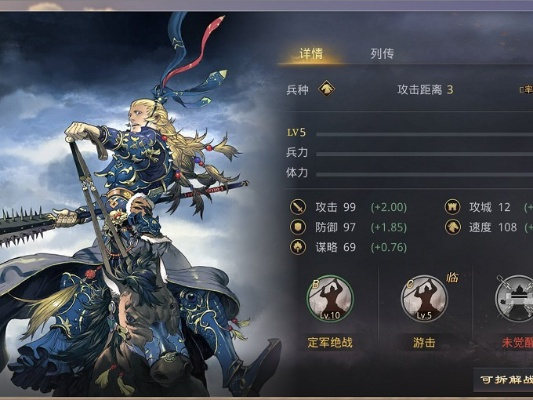Click the 兵种 cavalry diamond icon
533x400 pixels.
pyautogui.click(x=326, y=89)
